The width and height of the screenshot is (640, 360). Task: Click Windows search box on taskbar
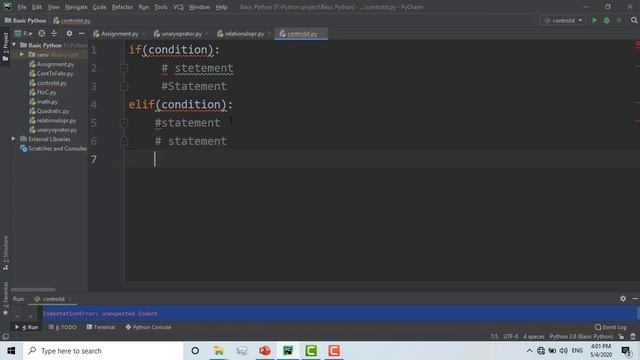pos(102,351)
